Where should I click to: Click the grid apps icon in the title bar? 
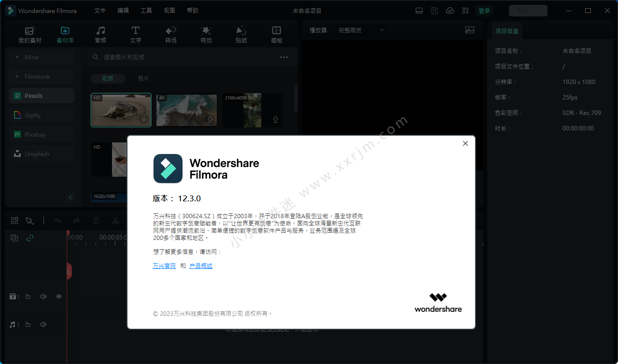pos(465,11)
